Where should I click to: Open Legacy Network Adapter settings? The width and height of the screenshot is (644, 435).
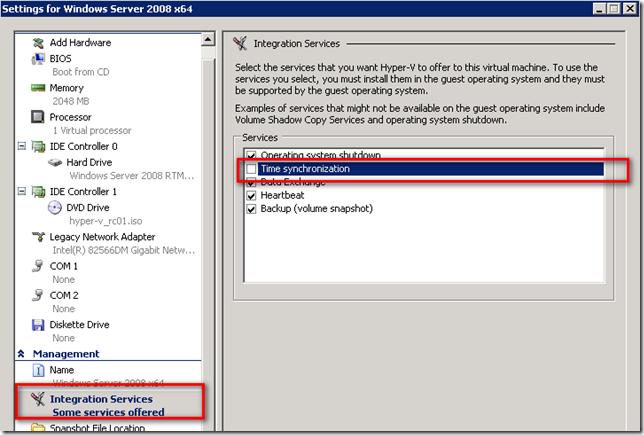(x=102, y=237)
